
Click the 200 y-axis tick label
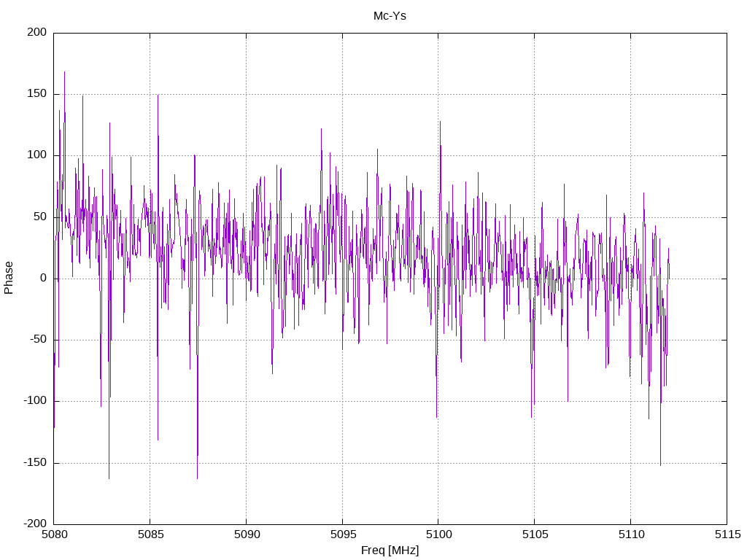pos(37,32)
